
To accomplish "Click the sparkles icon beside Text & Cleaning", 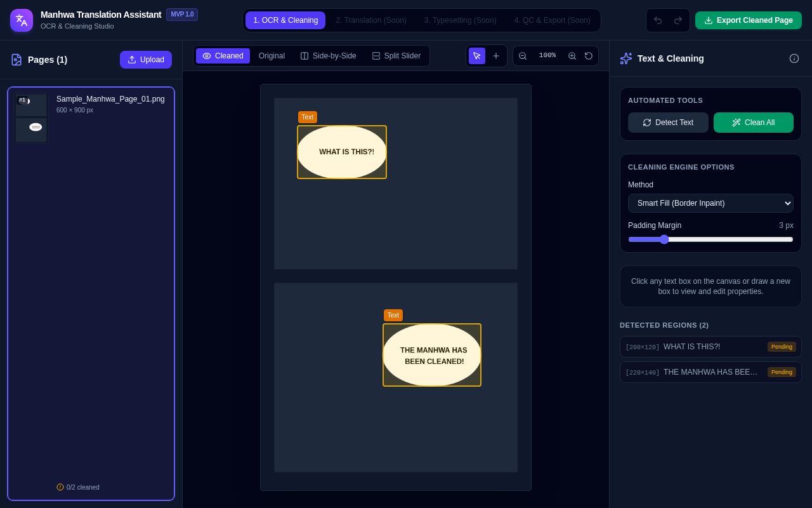I will click(x=626, y=58).
